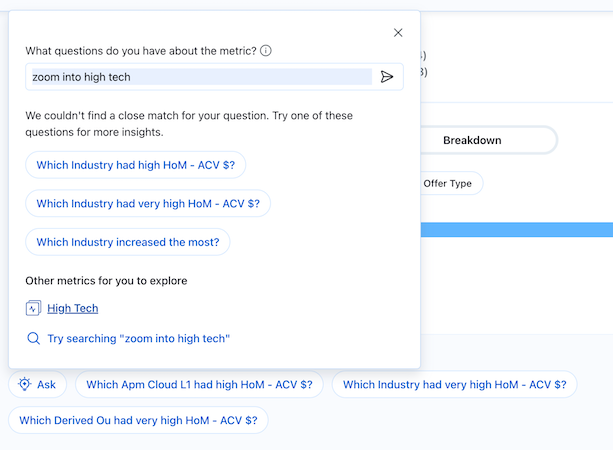This screenshot has height=450, width=613.
Task: Choose the "Which Derived Ou" suggestion chip
Action: tap(138, 421)
